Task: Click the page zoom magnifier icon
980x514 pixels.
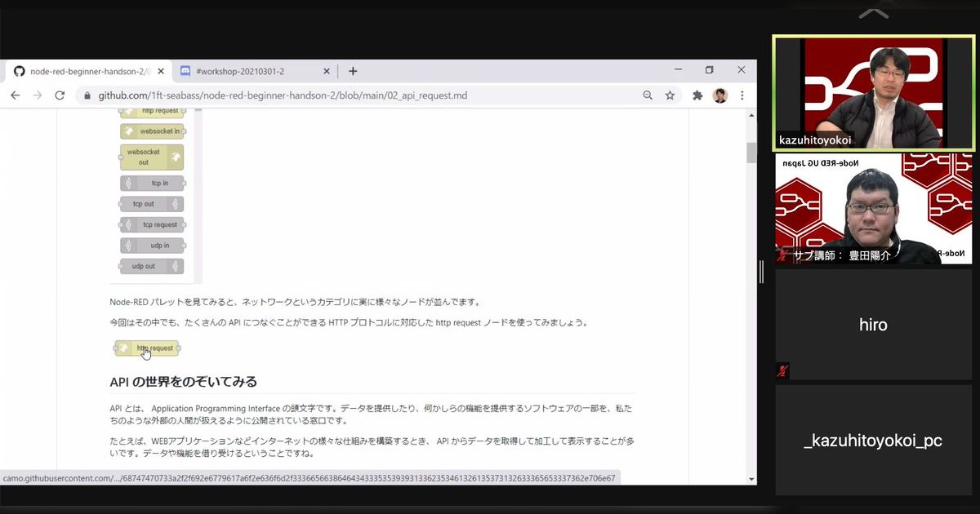Action: pyautogui.click(x=648, y=95)
